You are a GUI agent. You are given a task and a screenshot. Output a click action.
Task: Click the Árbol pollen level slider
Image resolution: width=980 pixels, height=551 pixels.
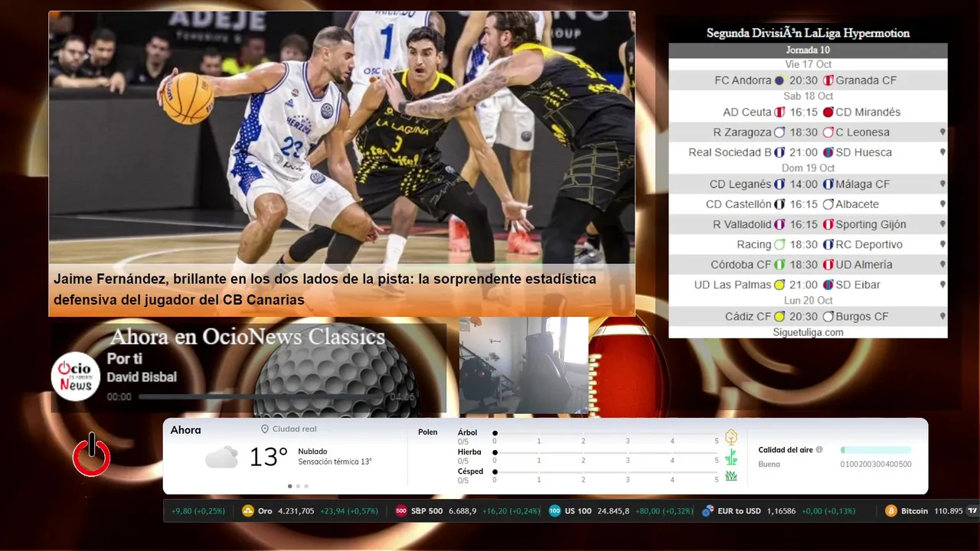coord(606,433)
